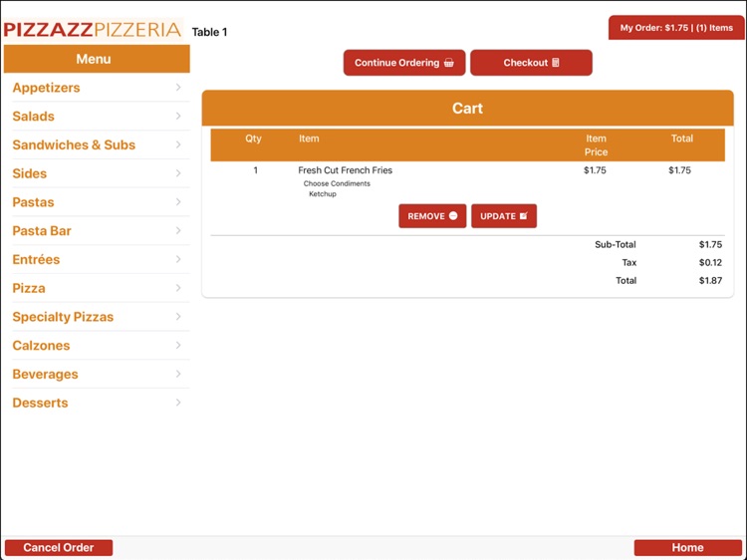
Task: Select the Desserts category
Action: point(97,403)
